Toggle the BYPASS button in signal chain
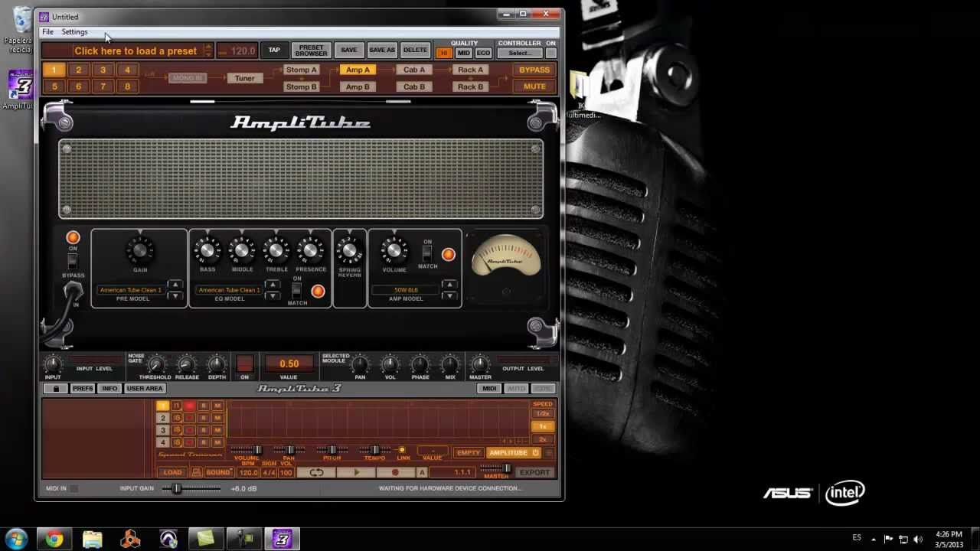Image resolution: width=980 pixels, height=551 pixels. [534, 70]
